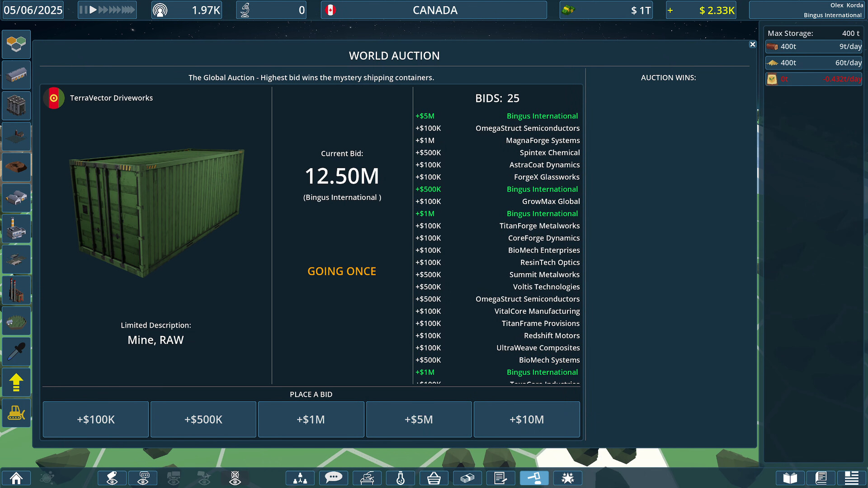868x488 pixels.
Task: Open the date selector showing 05/06/2025
Action: 33,10
